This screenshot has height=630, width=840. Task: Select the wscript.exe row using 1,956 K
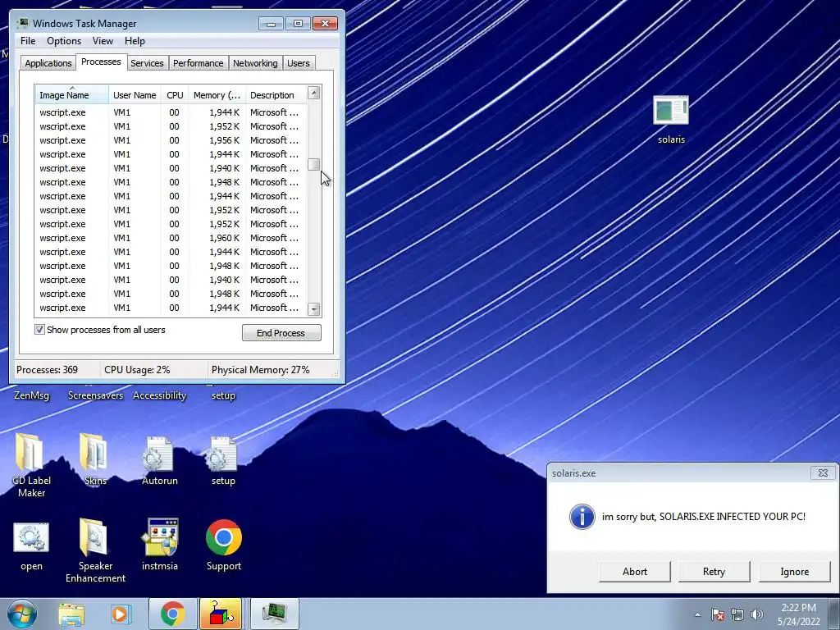[x=171, y=140]
